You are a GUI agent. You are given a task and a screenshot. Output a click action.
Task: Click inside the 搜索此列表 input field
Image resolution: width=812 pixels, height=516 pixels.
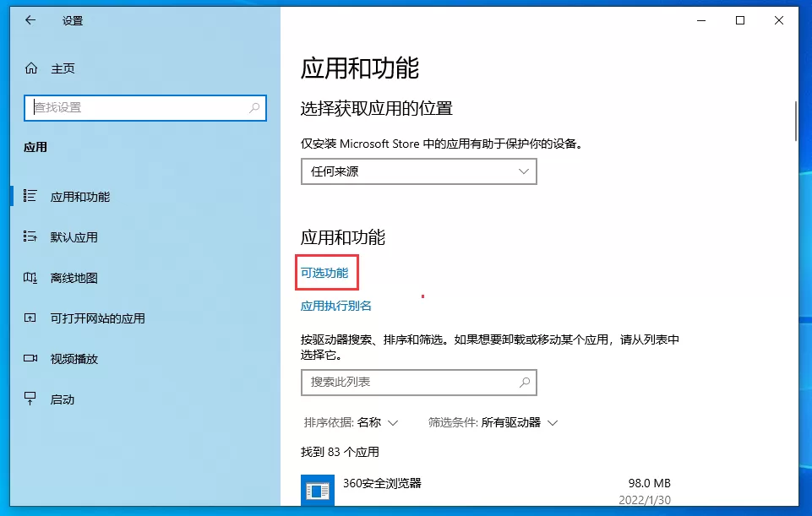(406, 383)
